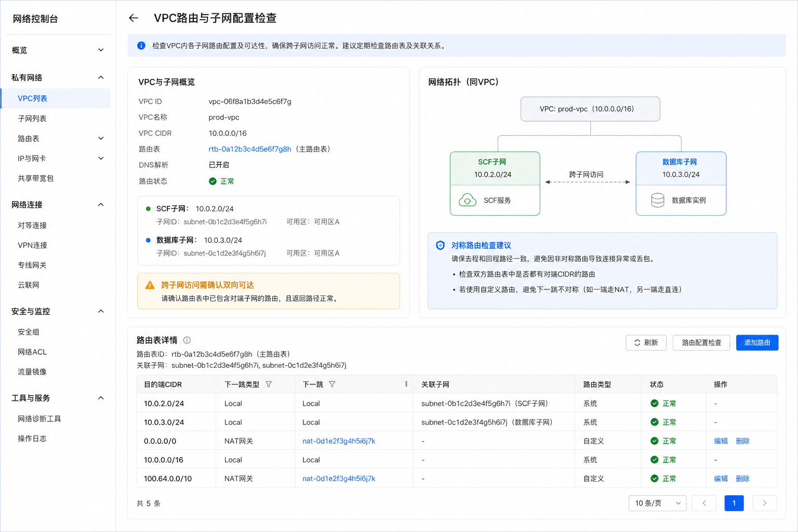The height and width of the screenshot is (532, 798).
Task: Click the status check icon in 100.64.0.0/10 row
Action: (x=655, y=478)
